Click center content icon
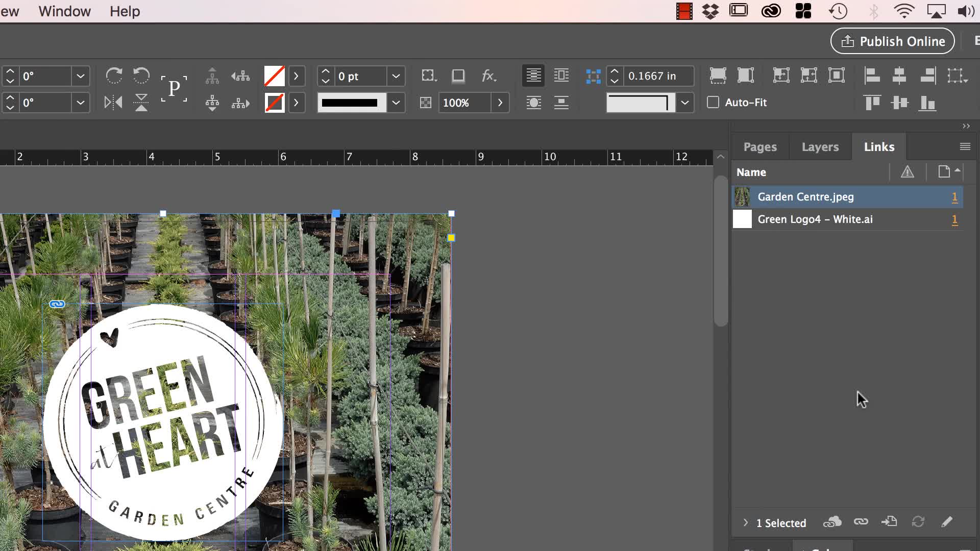Image resolution: width=980 pixels, height=551 pixels. point(837,76)
